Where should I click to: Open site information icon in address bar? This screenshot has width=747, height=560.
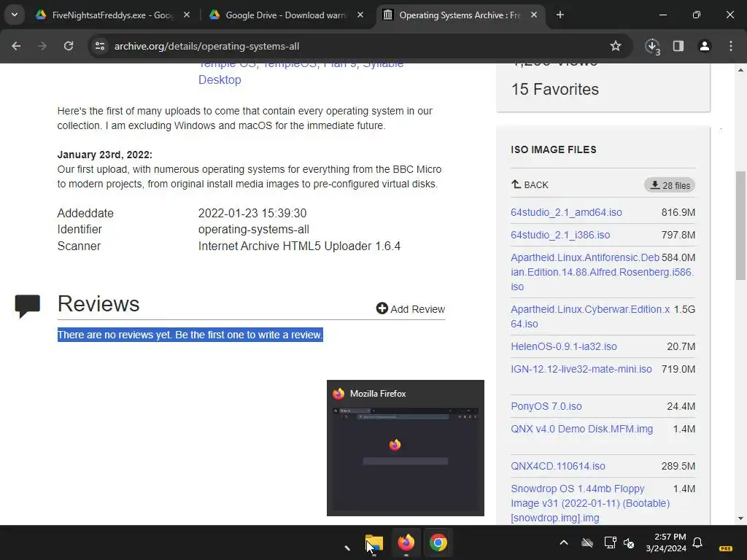pyautogui.click(x=100, y=46)
